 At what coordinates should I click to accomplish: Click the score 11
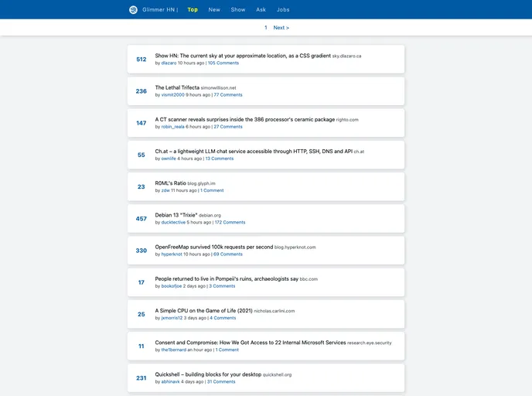(x=142, y=346)
